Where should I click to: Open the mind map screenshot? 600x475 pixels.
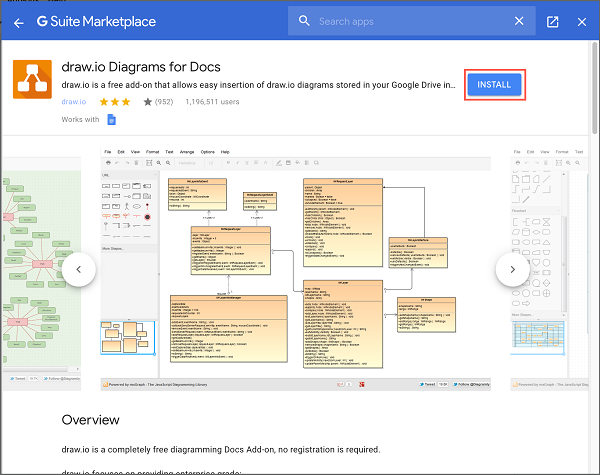[41, 274]
